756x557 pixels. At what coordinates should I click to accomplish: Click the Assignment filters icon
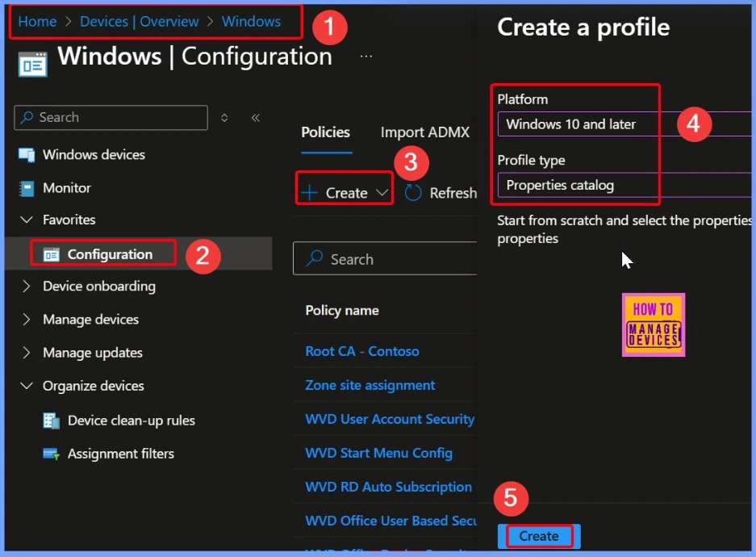pos(51,454)
